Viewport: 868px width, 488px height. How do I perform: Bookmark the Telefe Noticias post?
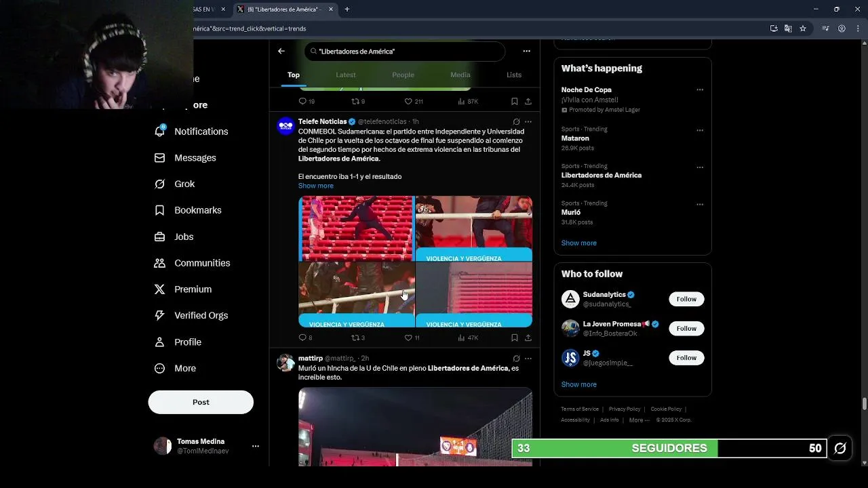pyautogui.click(x=515, y=338)
